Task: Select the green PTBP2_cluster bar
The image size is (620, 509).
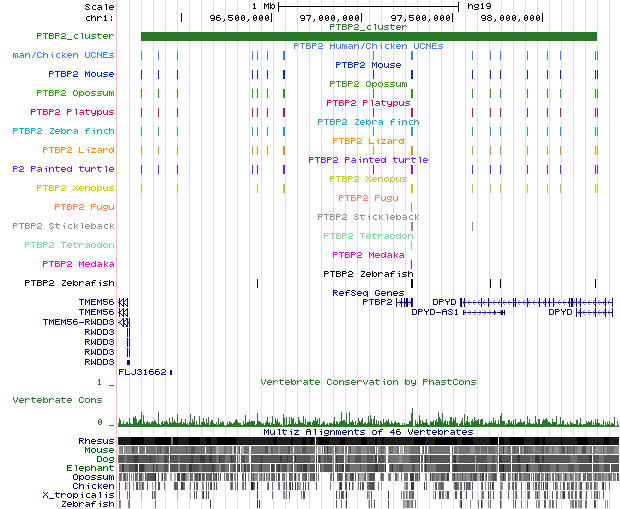Action: (368, 36)
